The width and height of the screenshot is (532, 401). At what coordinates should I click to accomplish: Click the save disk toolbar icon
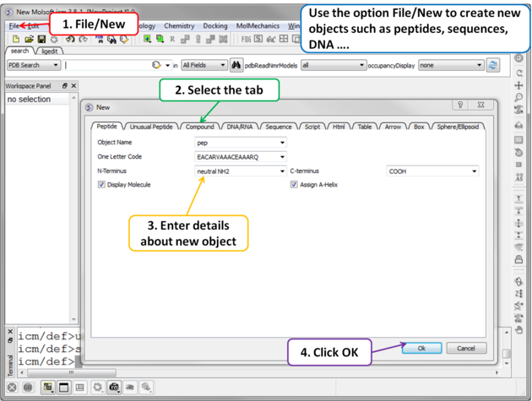41,40
